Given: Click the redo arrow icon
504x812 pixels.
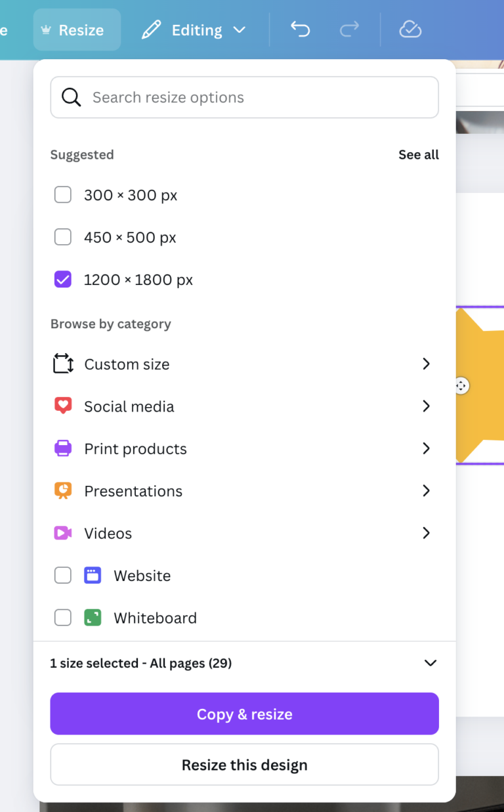Looking at the screenshot, I should point(349,30).
